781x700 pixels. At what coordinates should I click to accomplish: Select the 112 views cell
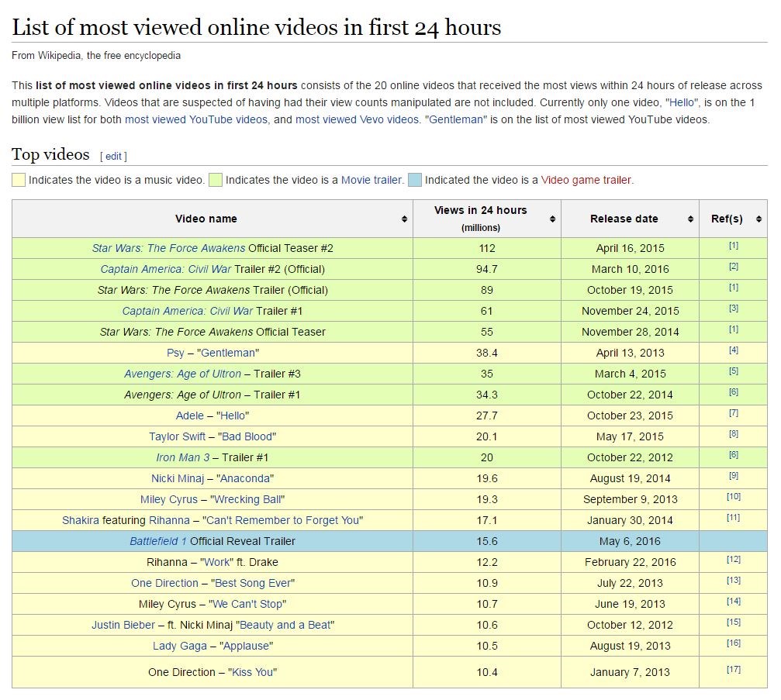[x=486, y=248]
